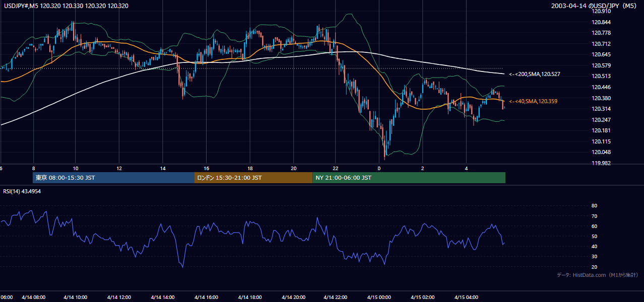Click price axis value 119.982
The width and height of the screenshot is (644, 302).
(x=602, y=163)
